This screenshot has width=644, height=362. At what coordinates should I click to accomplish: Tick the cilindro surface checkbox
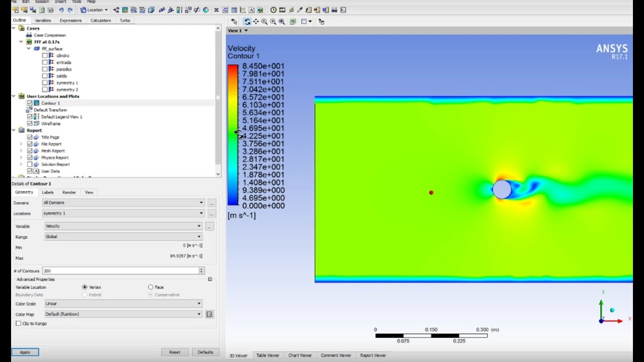(45, 56)
